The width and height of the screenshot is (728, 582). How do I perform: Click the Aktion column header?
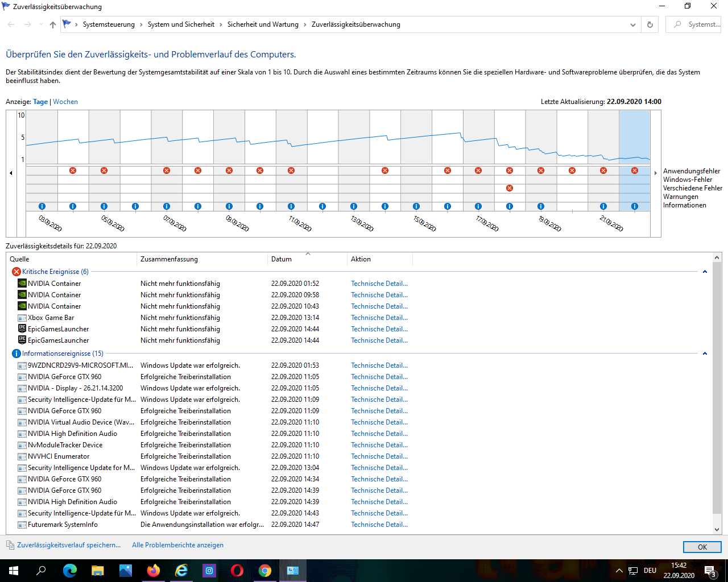tap(379, 259)
